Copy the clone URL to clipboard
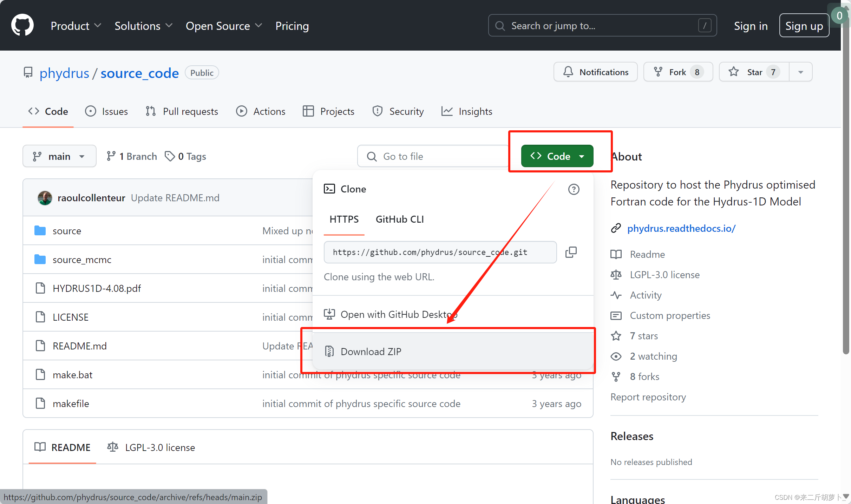Screen dimensions: 851x504 coord(571,252)
